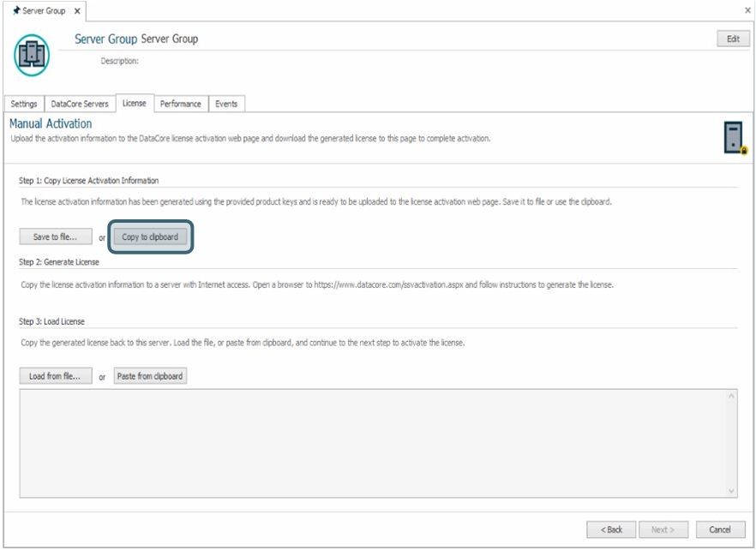Screen dimensions: 756x550
Task: Click the Server Group logo icon
Action: [x=32, y=55]
